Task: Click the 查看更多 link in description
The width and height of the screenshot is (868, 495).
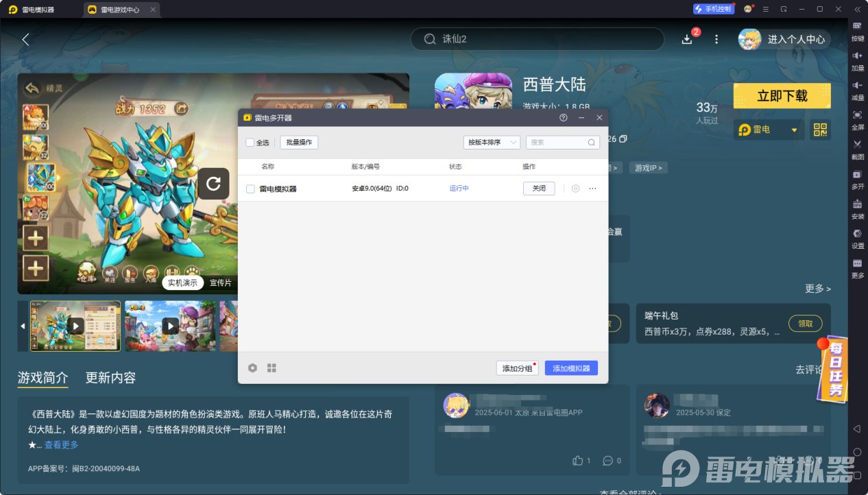Action: pyautogui.click(x=62, y=445)
